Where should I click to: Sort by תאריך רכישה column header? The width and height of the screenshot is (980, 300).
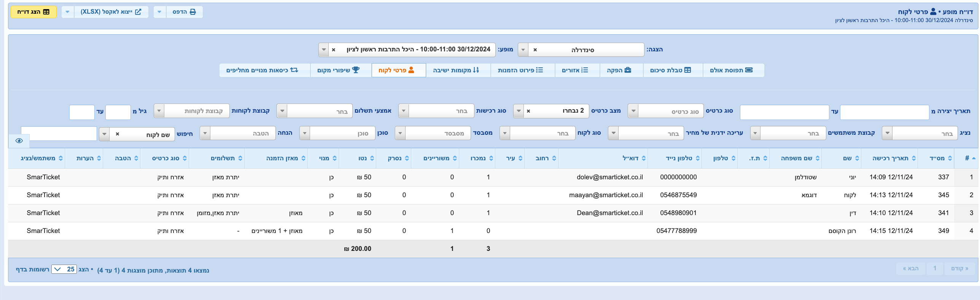(889, 158)
